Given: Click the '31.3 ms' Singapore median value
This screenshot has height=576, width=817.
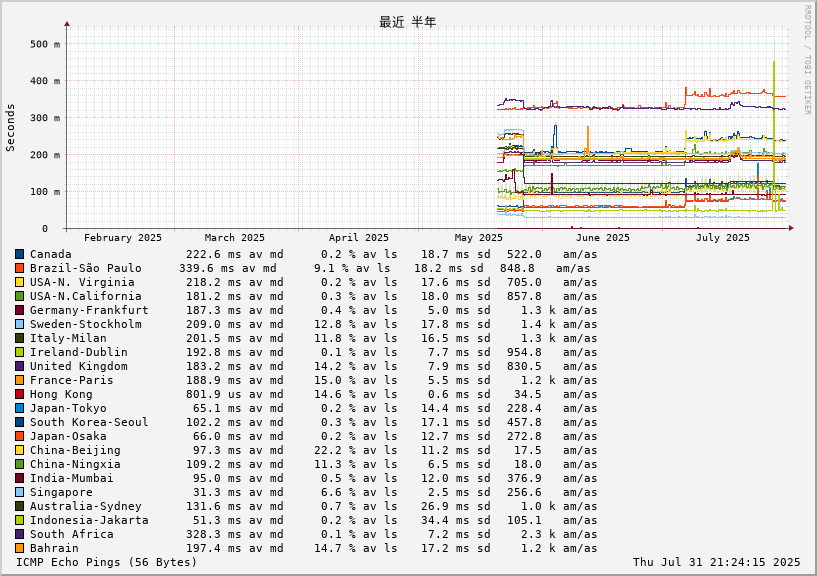Looking at the screenshot, I should pyautogui.click(x=217, y=493).
